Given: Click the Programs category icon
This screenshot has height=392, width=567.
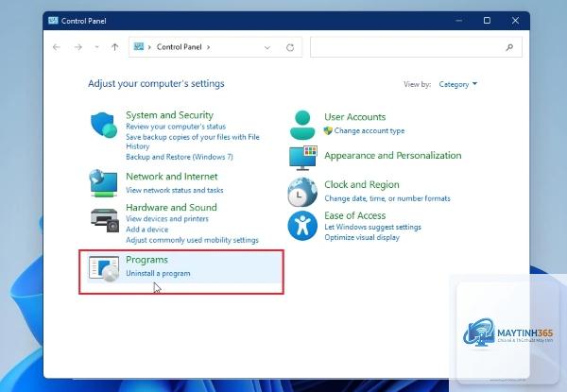Looking at the screenshot, I should click(x=104, y=268).
